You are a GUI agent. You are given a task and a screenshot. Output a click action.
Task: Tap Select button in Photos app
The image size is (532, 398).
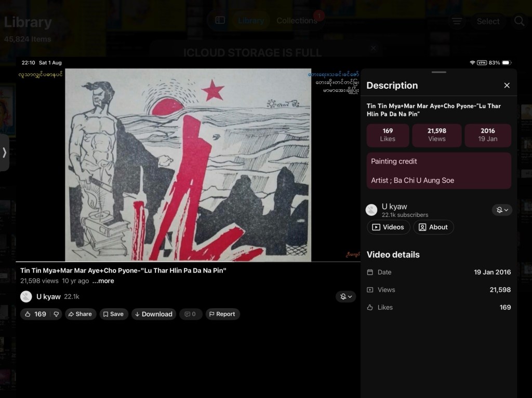488,21
